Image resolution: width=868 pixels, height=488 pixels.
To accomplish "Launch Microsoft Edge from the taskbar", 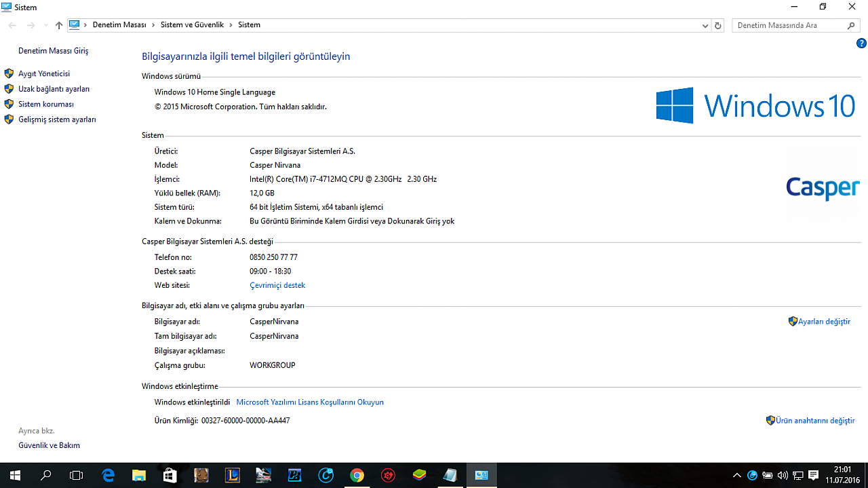I will pyautogui.click(x=108, y=476).
